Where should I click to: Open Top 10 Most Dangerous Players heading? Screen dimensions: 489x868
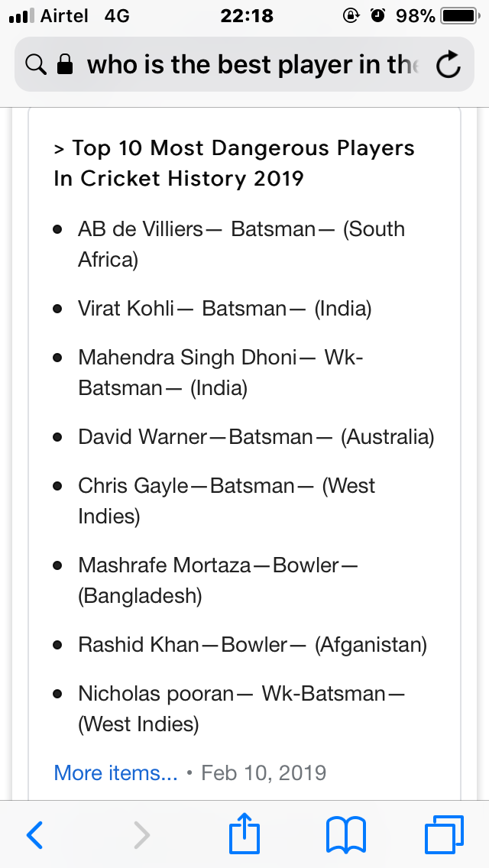235,164
